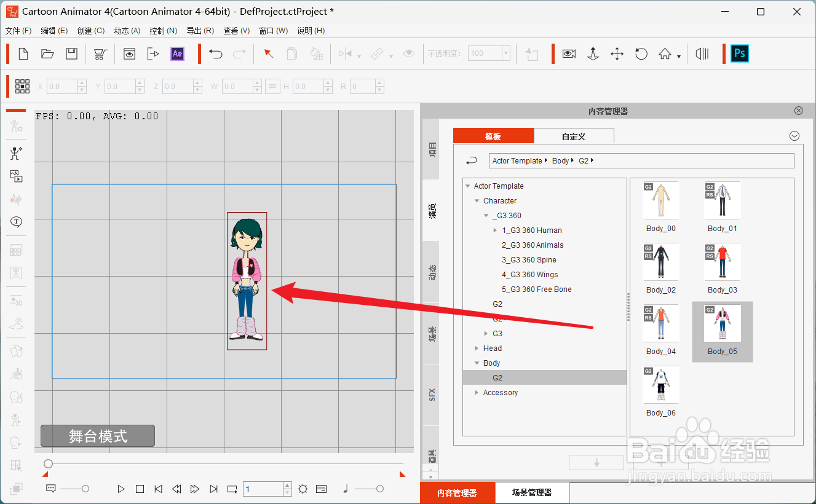Viewport: 816px width, 504px height.
Task: Select the move cross-arrows tool
Action: 617,54
